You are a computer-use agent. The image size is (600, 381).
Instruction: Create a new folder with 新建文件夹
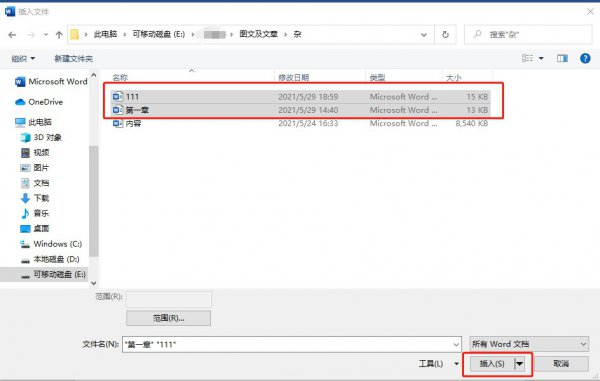tap(73, 58)
